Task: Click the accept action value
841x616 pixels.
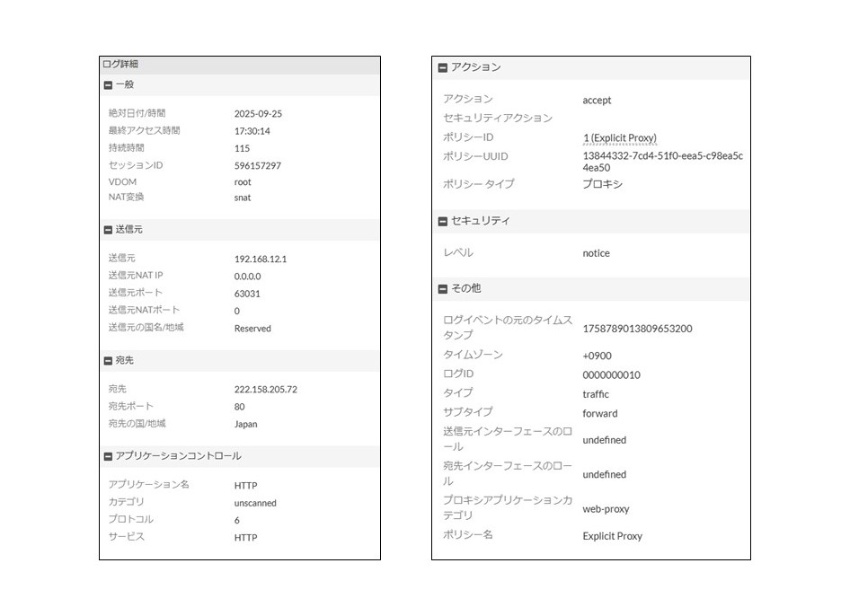Action: coord(597,101)
